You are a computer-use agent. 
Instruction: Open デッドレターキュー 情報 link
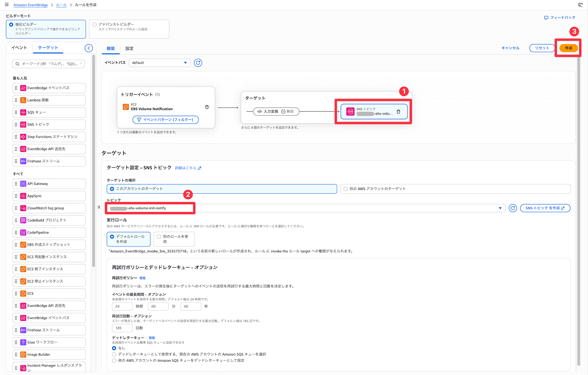coord(152,338)
